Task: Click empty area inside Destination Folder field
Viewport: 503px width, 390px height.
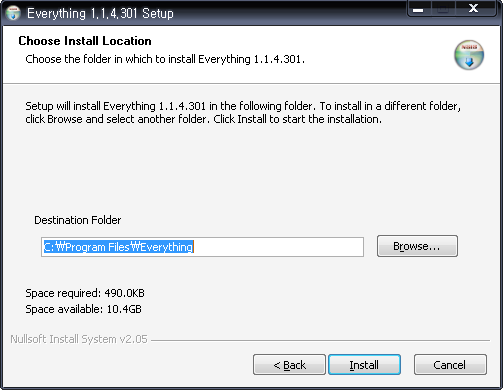Action: coord(278,247)
